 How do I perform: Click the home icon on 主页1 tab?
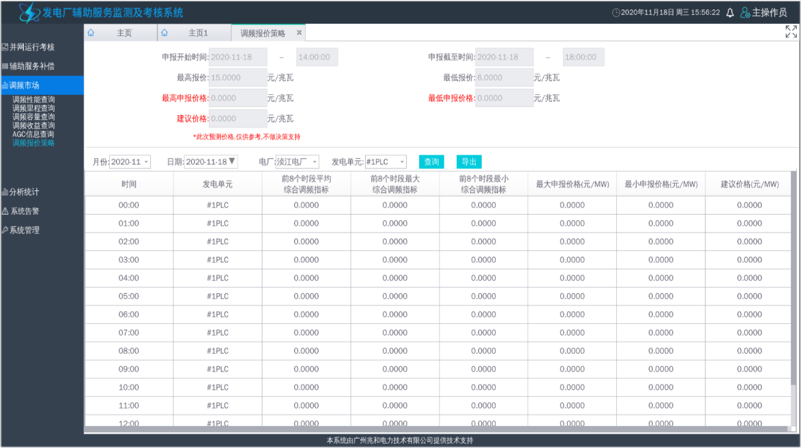[164, 33]
